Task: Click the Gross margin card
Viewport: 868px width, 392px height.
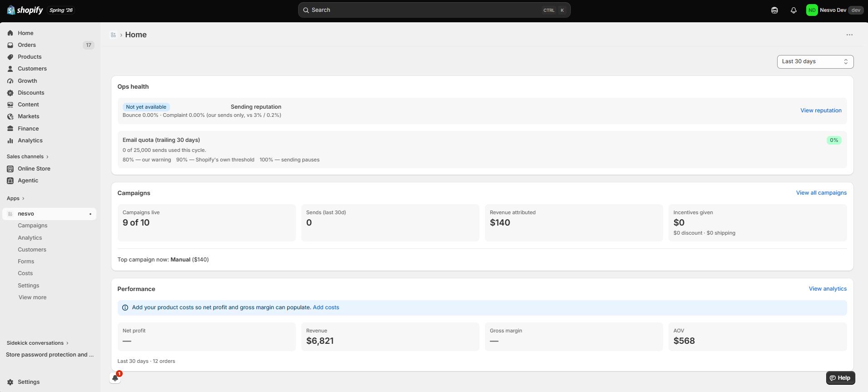Action: (574, 337)
